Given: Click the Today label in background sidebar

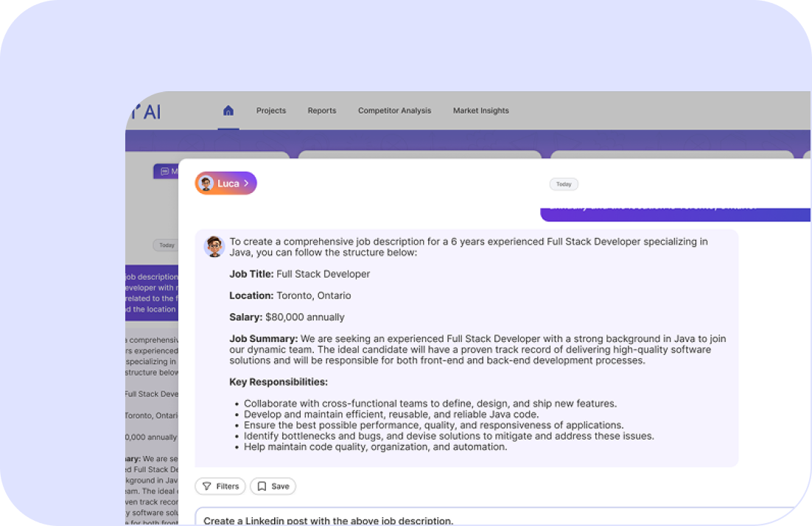Looking at the screenshot, I should click(167, 245).
